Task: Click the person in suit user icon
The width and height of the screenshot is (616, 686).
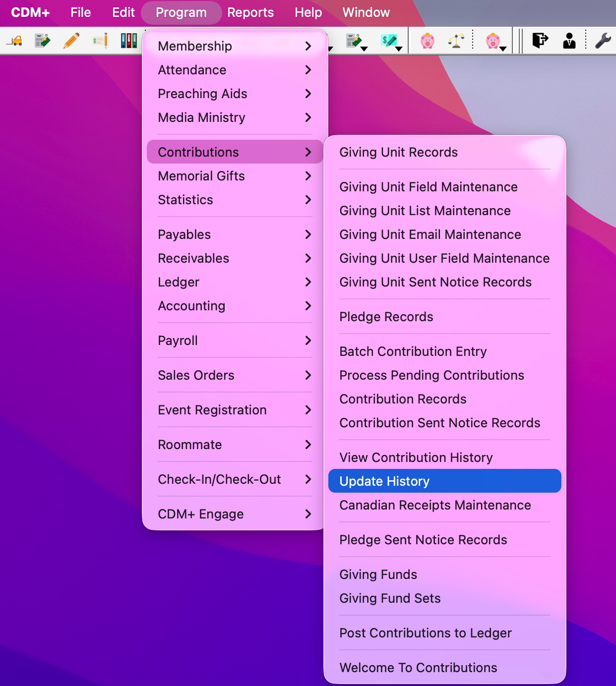Action: (x=569, y=41)
